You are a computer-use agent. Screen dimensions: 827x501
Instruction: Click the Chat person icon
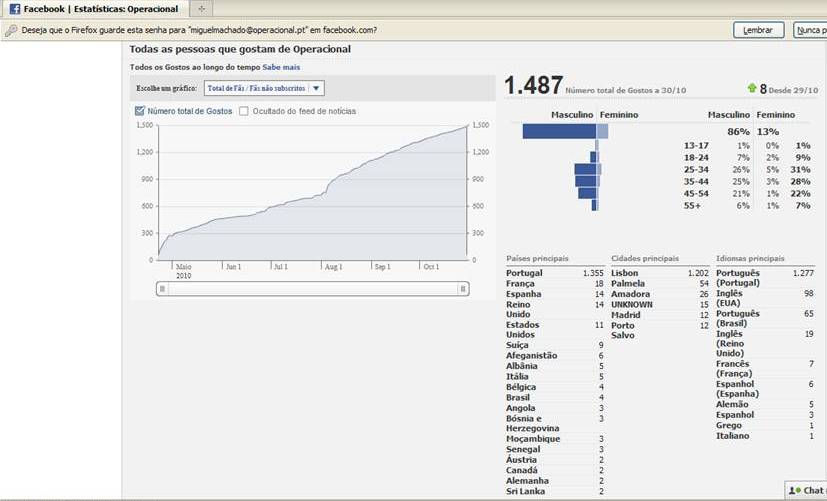[794, 490]
